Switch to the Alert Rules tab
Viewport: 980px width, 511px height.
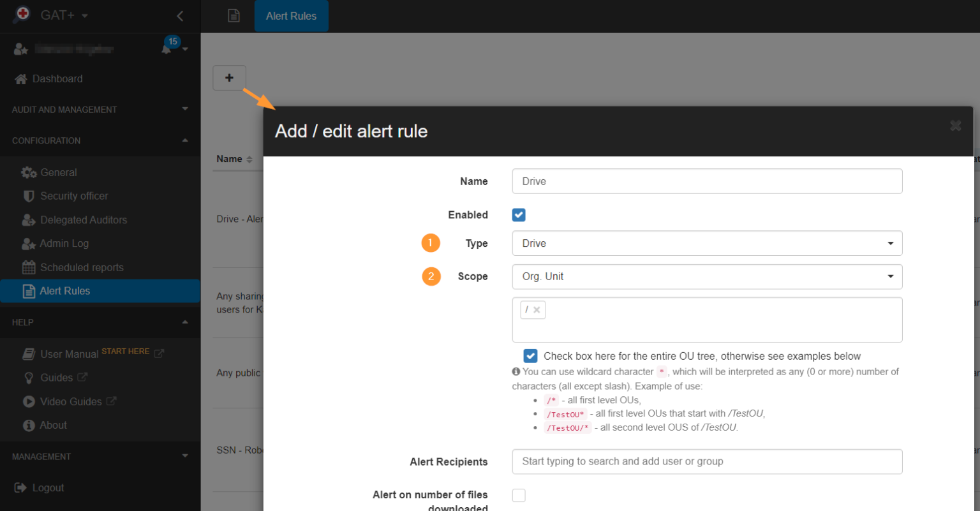292,16
